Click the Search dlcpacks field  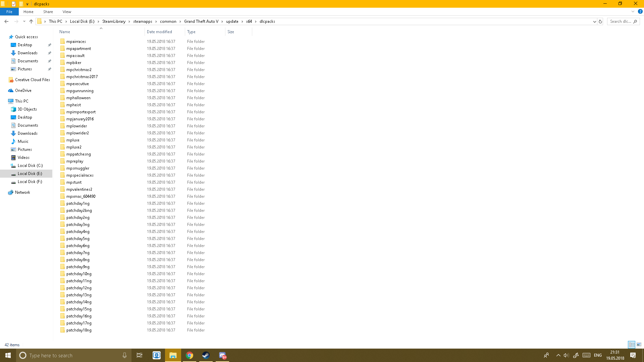pos(623,21)
